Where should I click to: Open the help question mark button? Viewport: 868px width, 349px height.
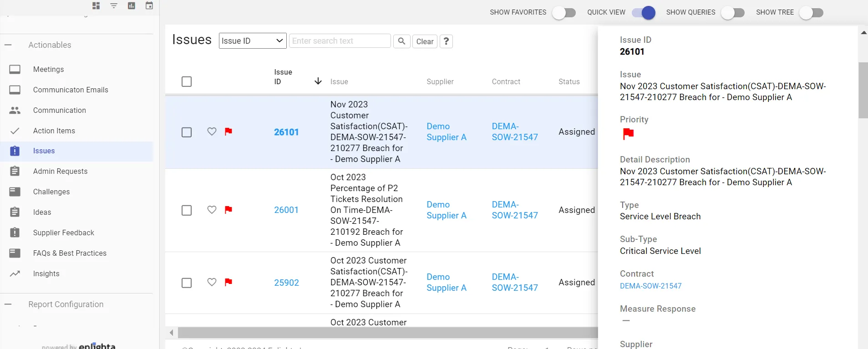pos(446,41)
